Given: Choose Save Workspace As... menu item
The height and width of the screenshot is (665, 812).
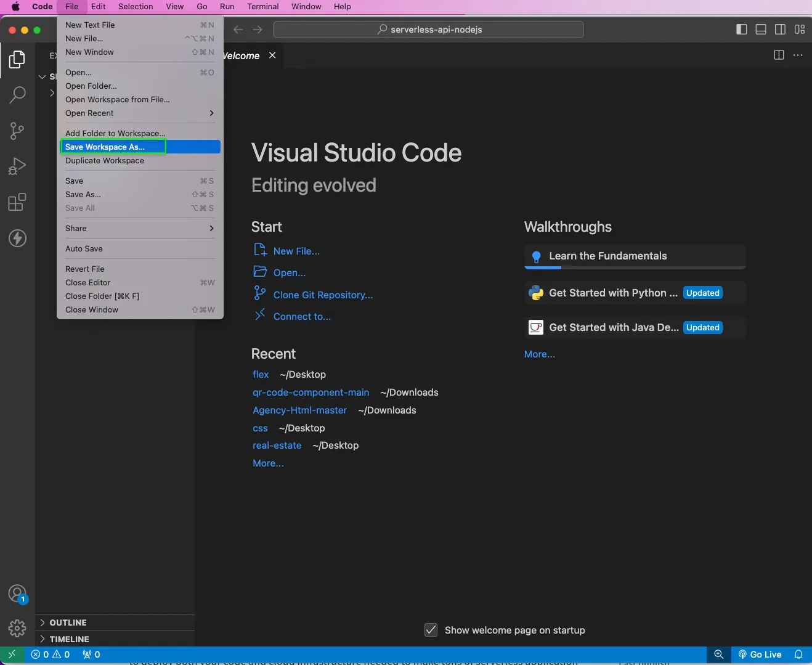Looking at the screenshot, I should (140, 147).
